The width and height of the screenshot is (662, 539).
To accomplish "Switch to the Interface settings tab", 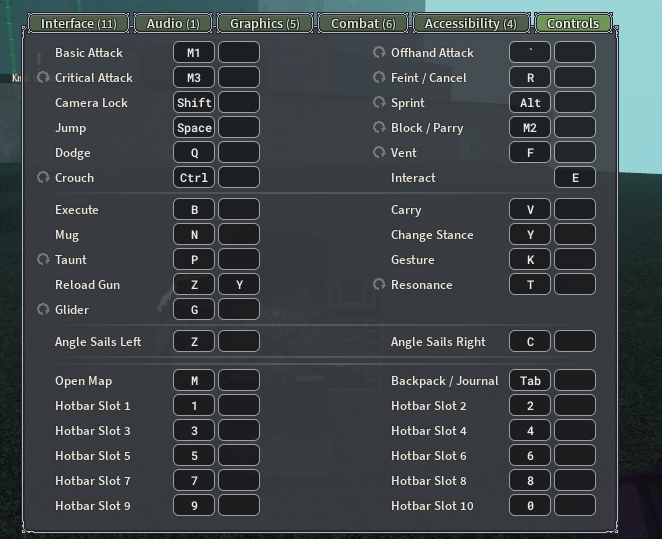I will coord(78,23).
